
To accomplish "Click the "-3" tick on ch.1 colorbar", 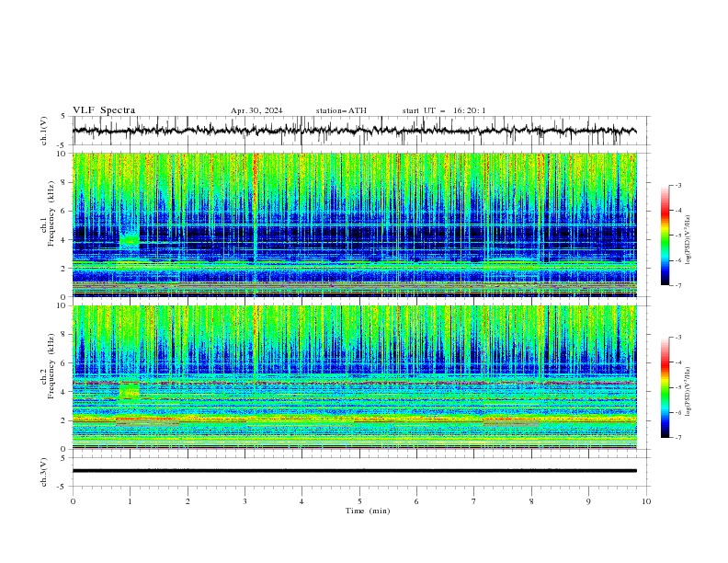I will click(677, 186).
